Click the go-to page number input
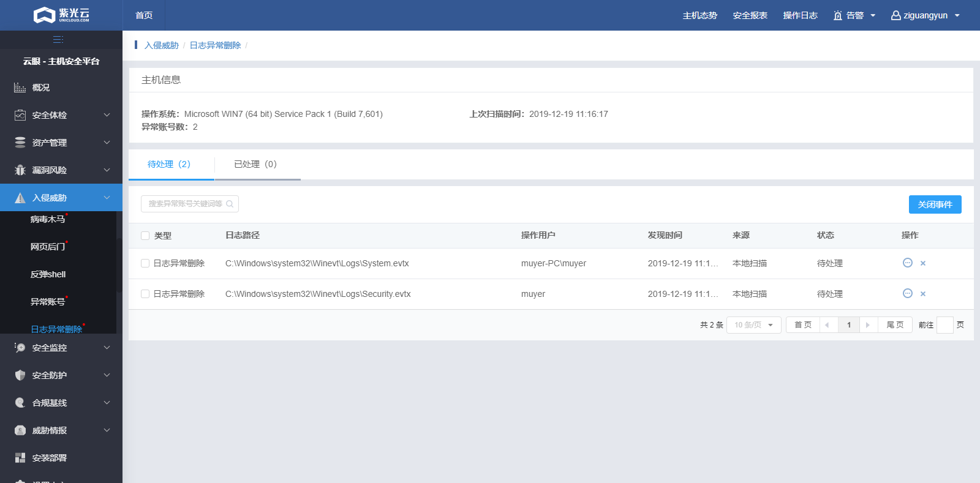 point(945,325)
